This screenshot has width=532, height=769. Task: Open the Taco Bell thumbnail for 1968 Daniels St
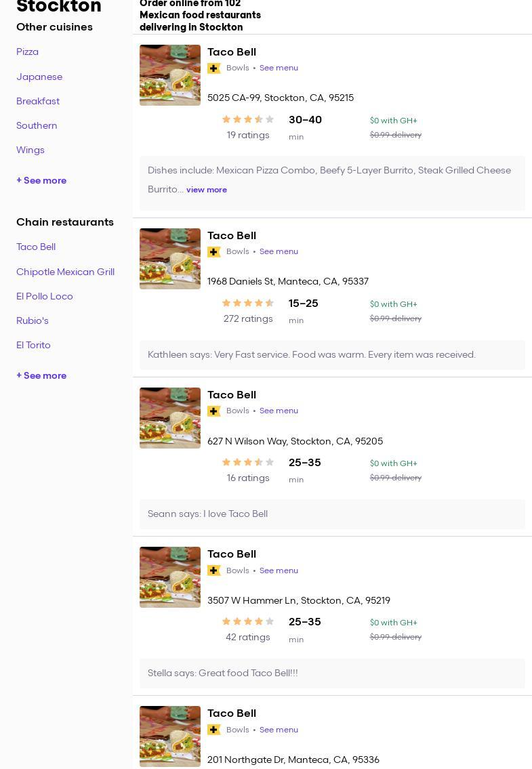click(170, 259)
